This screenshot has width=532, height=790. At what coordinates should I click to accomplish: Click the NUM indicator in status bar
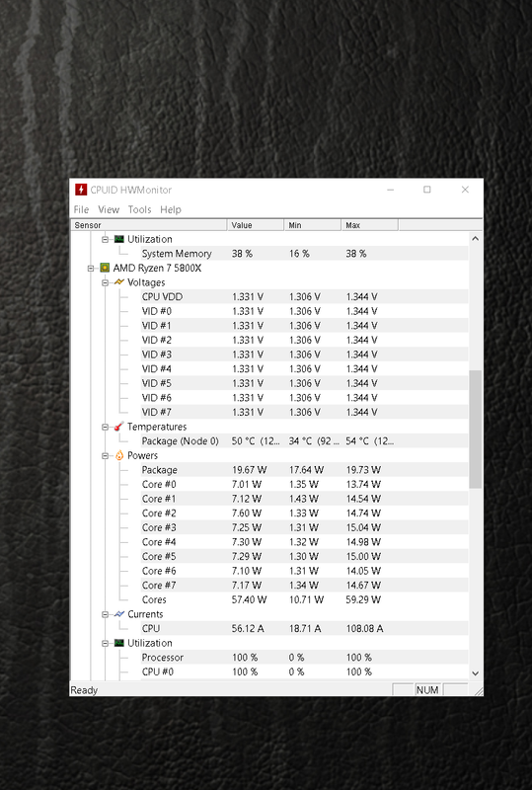[x=427, y=690]
